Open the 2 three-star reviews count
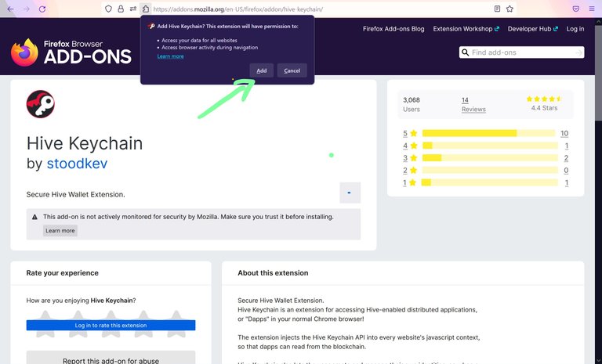This screenshot has width=602, height=364. 566,158
